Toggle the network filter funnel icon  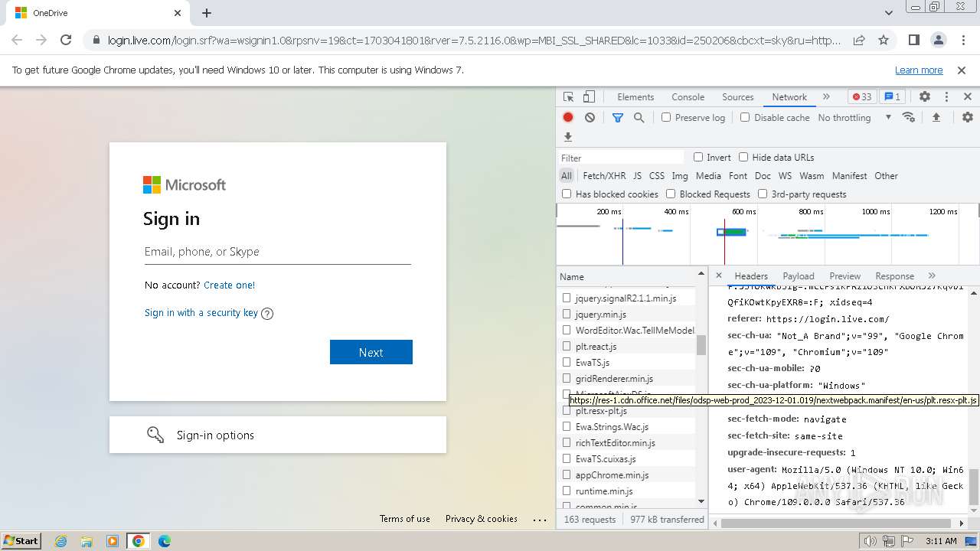click(617, 117)
